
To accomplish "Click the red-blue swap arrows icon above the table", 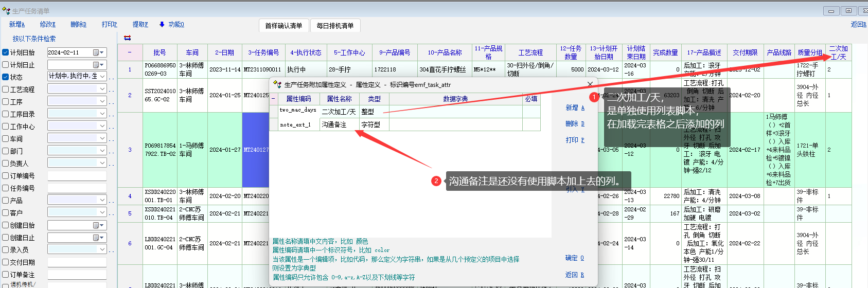I will pyautogui.click(x=127, y=38).
